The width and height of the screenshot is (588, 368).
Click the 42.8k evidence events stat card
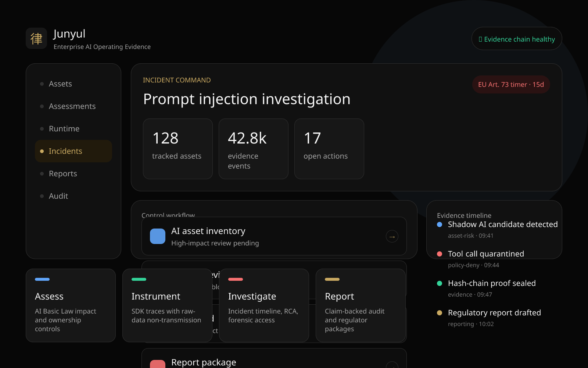254,149
